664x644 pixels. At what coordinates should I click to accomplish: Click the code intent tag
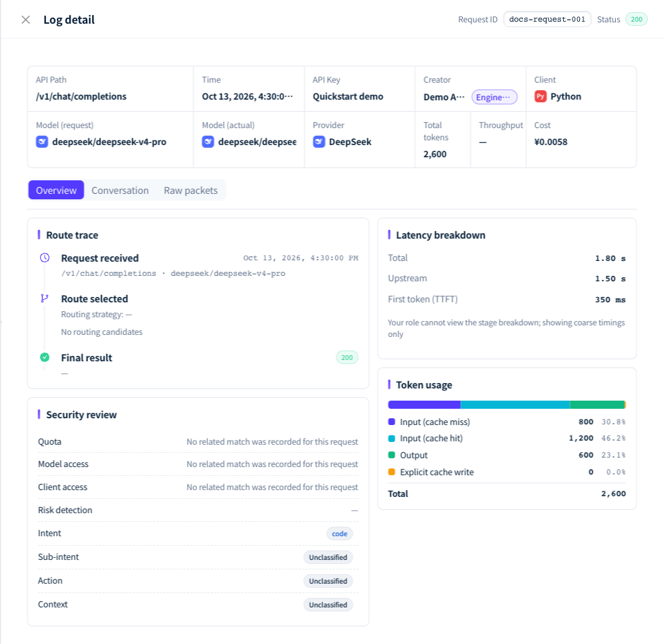coord(339,534)
